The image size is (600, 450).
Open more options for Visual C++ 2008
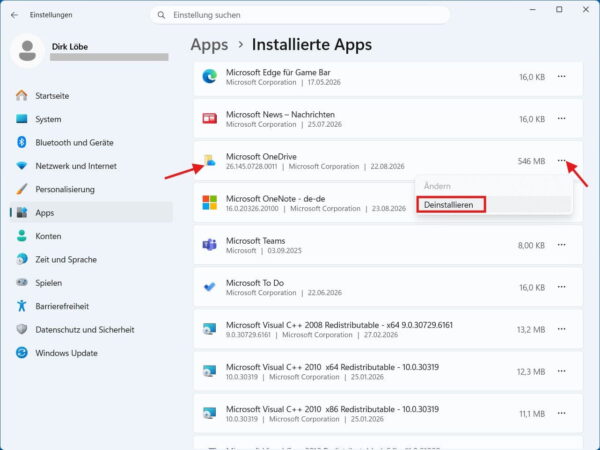[x=561, y=329]
